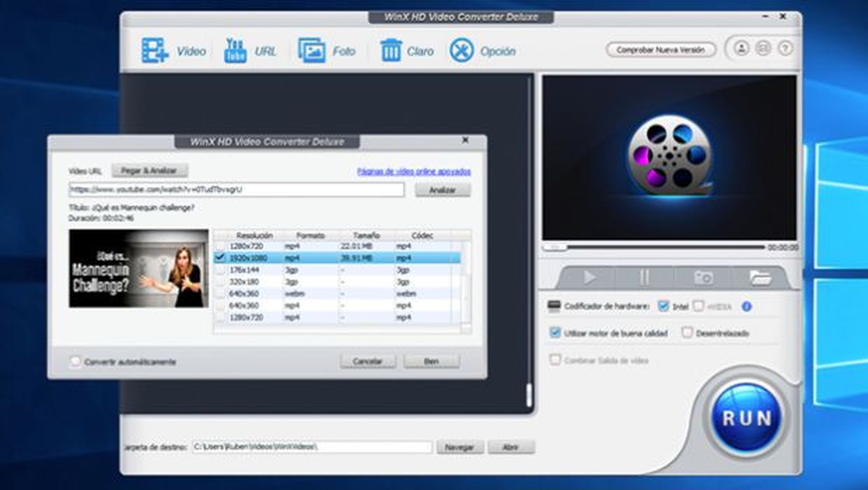Screen dimensions: 868x490
Task: Select the webm format cell
Action: (x=295, y=294)
